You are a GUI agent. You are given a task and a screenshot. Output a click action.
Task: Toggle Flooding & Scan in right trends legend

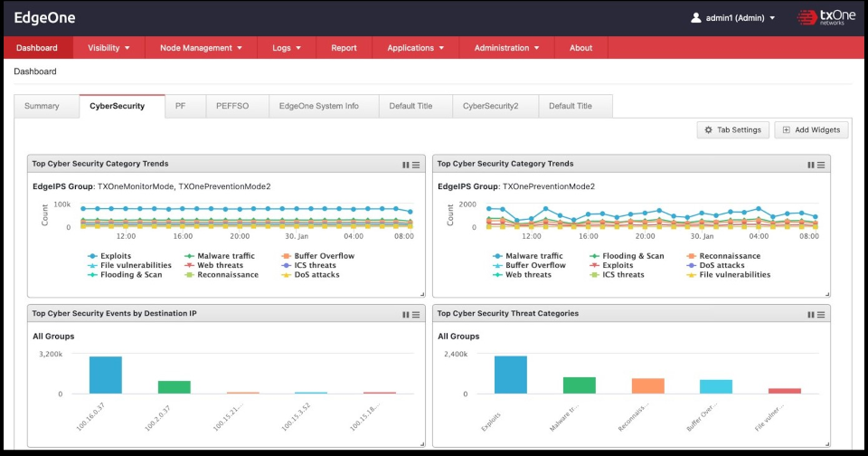pyautogui.click(x=626, y=256)
